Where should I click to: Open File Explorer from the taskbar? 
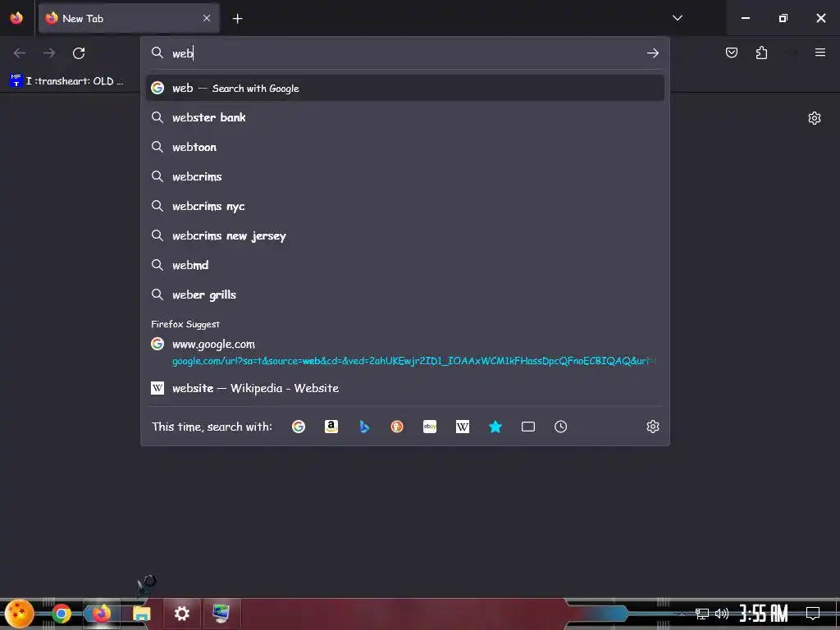point(141,614)
